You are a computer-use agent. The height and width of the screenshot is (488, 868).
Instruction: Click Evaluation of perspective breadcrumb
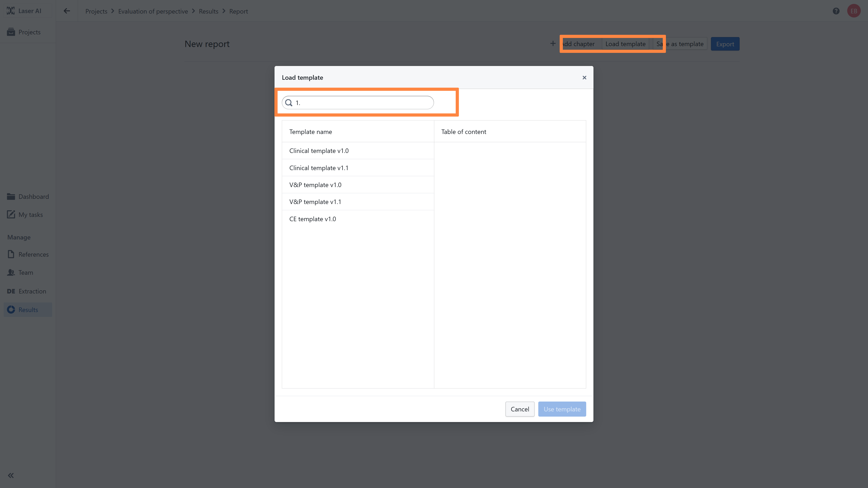coord(153,11)
